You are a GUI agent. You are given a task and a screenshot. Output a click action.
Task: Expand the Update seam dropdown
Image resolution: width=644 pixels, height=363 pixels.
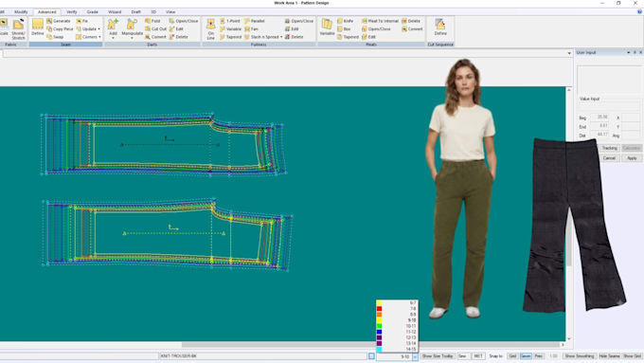(99, 29)
